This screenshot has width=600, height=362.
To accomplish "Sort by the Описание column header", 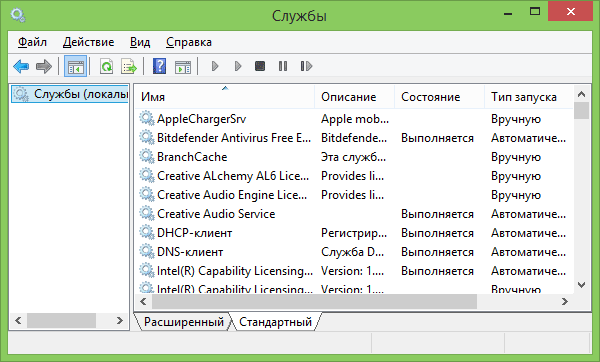I will [354, 97].
